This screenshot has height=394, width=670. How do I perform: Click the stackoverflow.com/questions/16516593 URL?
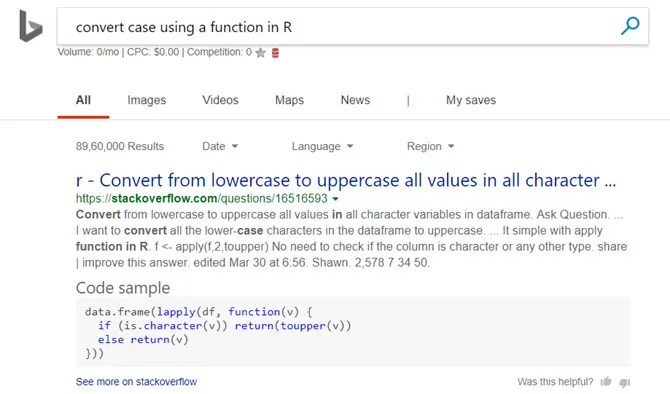(202, 198)
